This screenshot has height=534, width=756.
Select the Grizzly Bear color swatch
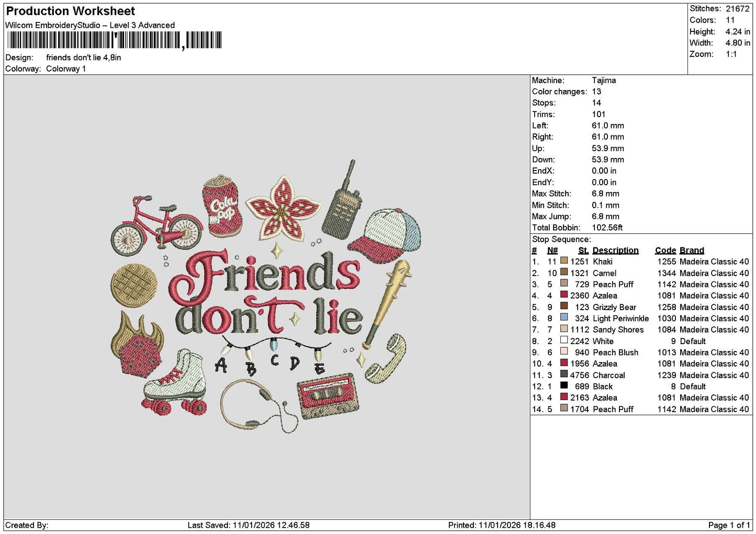[x=564, y=306]
